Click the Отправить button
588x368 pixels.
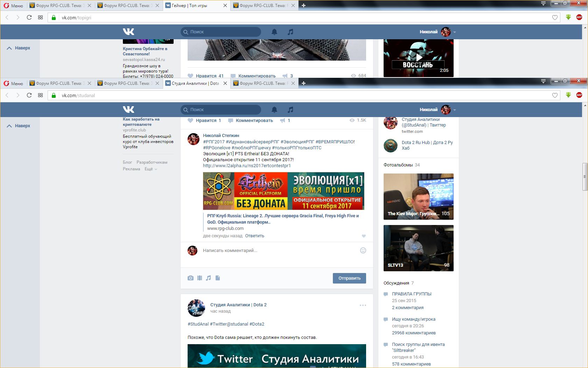(349, 278)
